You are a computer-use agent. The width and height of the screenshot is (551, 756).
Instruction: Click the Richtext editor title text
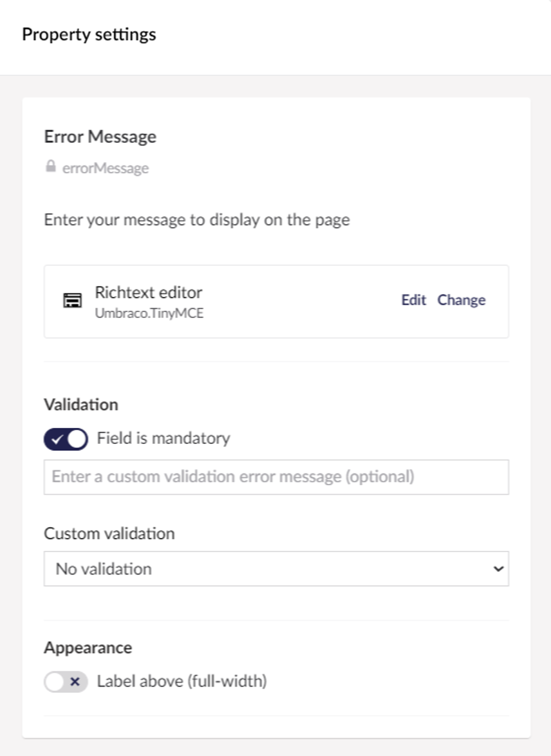point(149,293)
